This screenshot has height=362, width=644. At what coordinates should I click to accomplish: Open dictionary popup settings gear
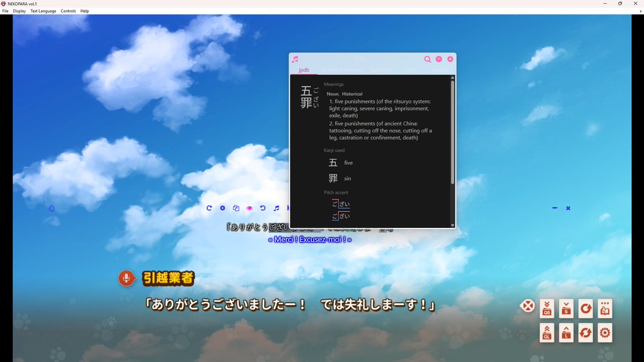pyautogui.click(x=450, y=60)
